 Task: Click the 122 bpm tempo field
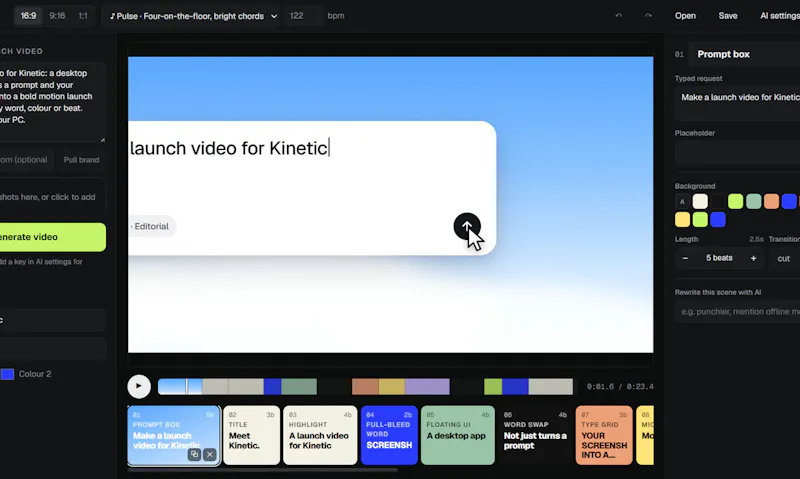click(x=304, y=16)
